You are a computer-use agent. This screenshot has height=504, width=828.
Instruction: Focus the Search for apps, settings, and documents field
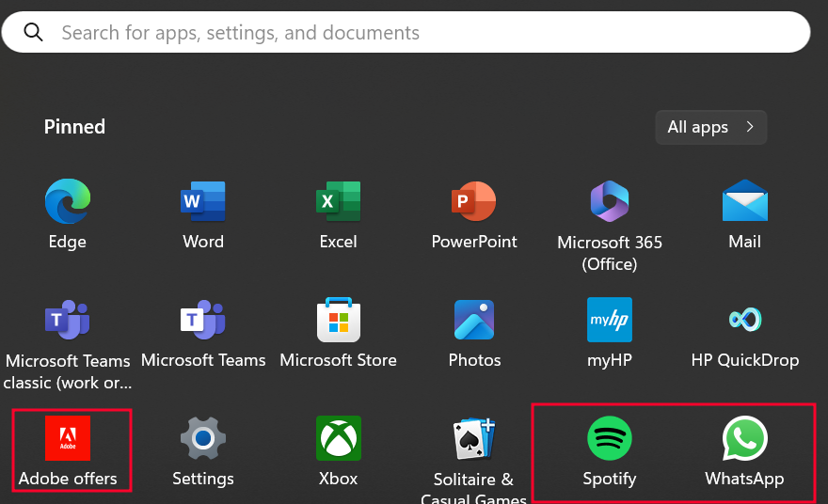point(406,32)
